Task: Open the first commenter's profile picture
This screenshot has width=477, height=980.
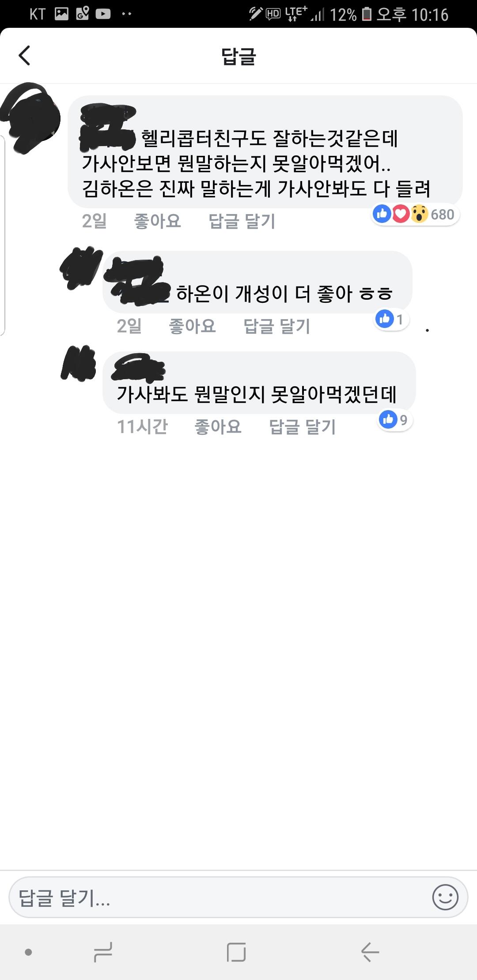Action: tap(31, 117)
